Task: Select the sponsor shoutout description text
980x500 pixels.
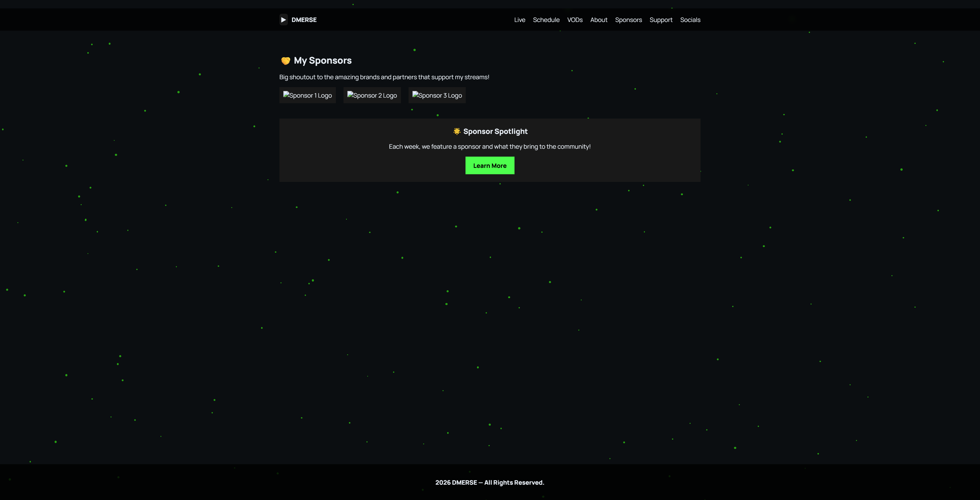Action: click(384, 77)
